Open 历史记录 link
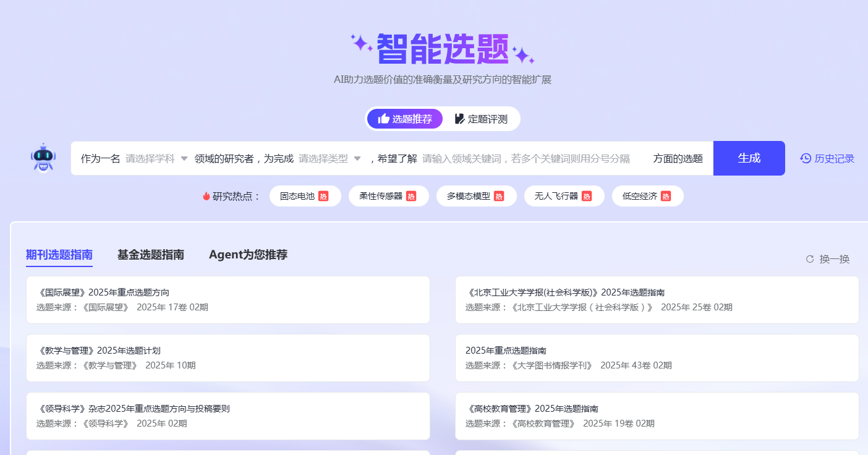This screenshot has height=455, width=868. tap(827, 158)
